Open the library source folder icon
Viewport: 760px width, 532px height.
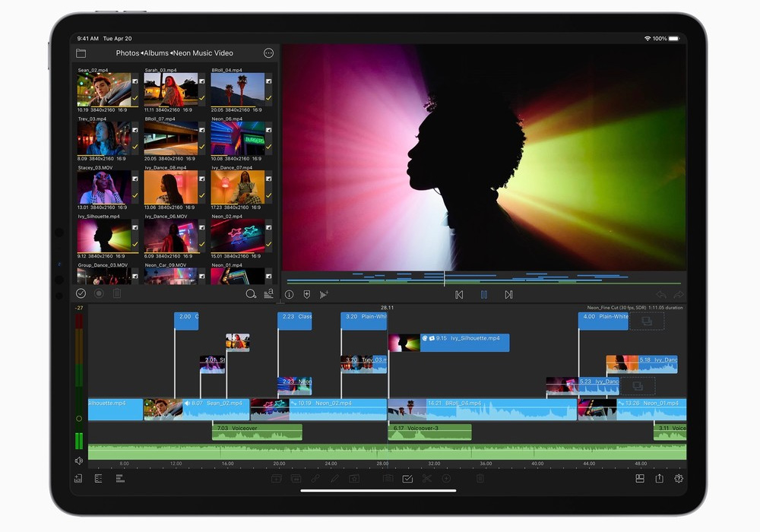click(x=81, y=53)
